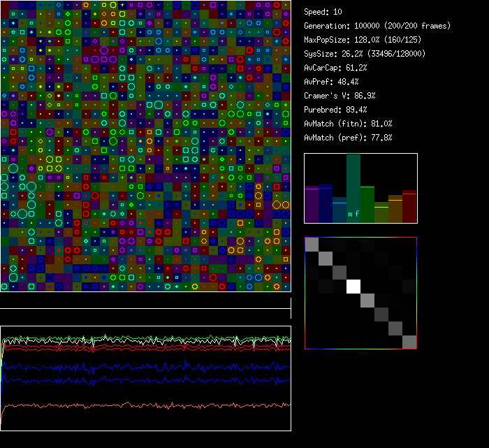Select the Generation counter text
This screenshot has width=489, height=448.
point(377,26)
